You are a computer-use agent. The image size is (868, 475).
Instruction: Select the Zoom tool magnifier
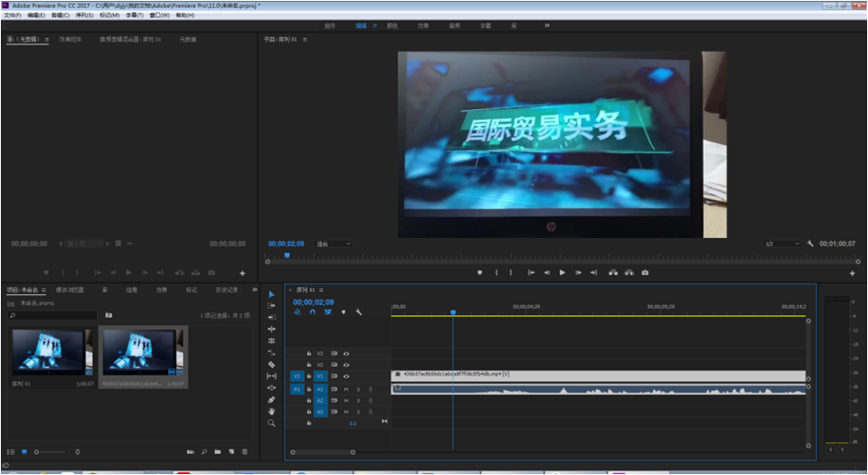271,423
